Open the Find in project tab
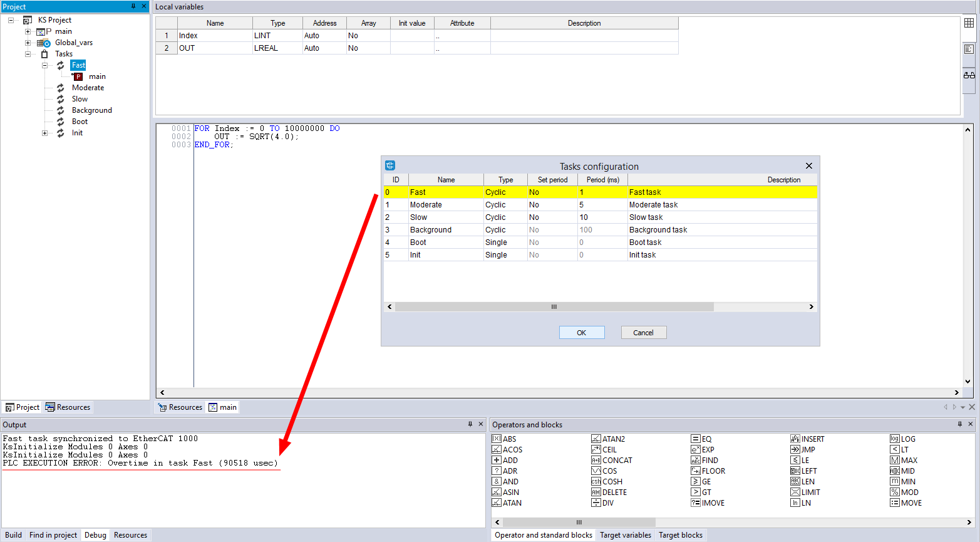The width and height of the screenshot is (980, 542). [x=53, y=535]
